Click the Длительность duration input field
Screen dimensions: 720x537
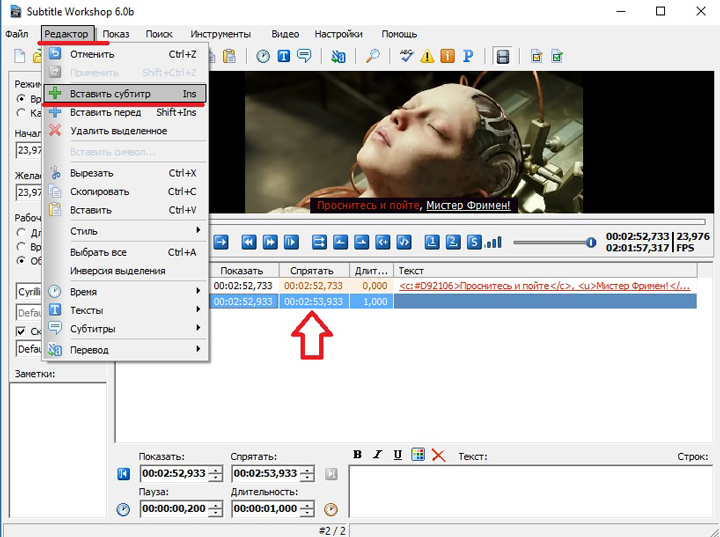(x=264, y=508)
